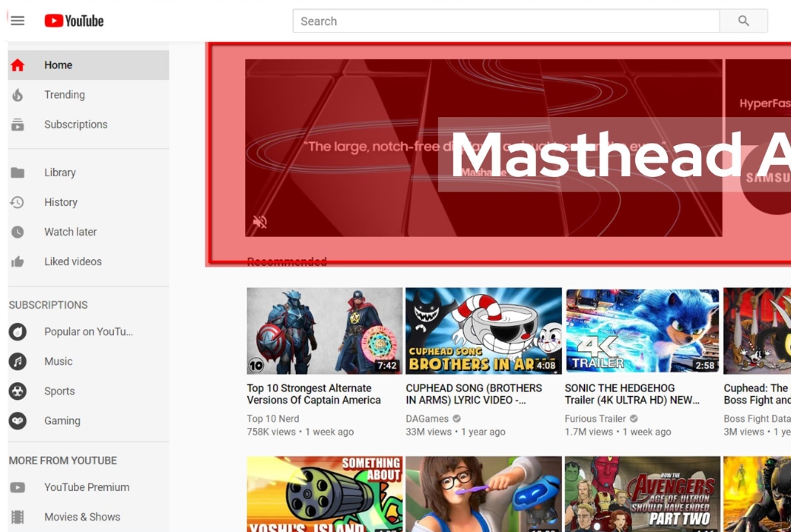Click the Trending flame icon

point(17,95)
